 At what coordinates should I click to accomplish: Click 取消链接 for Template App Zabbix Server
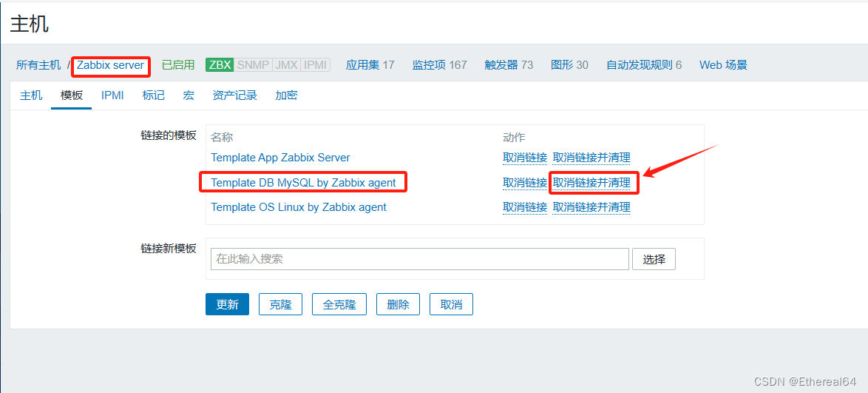tap(525, 158)
